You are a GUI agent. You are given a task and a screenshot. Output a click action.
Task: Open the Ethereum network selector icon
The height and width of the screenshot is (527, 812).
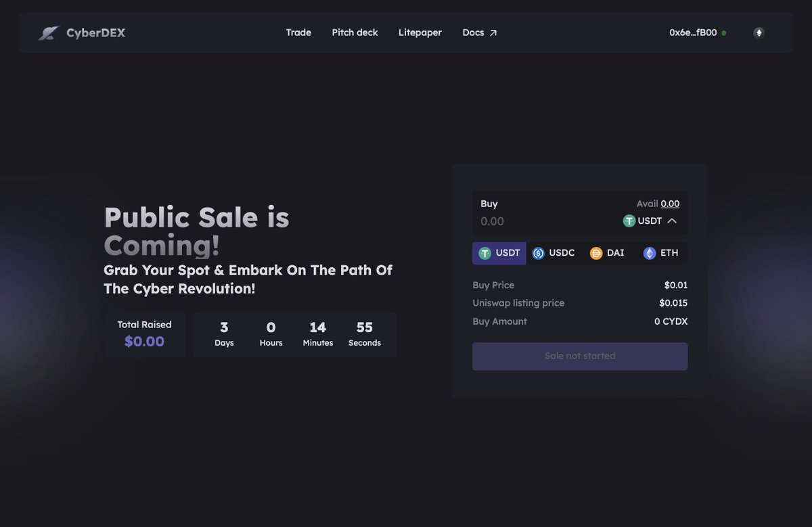coord(759,32)
